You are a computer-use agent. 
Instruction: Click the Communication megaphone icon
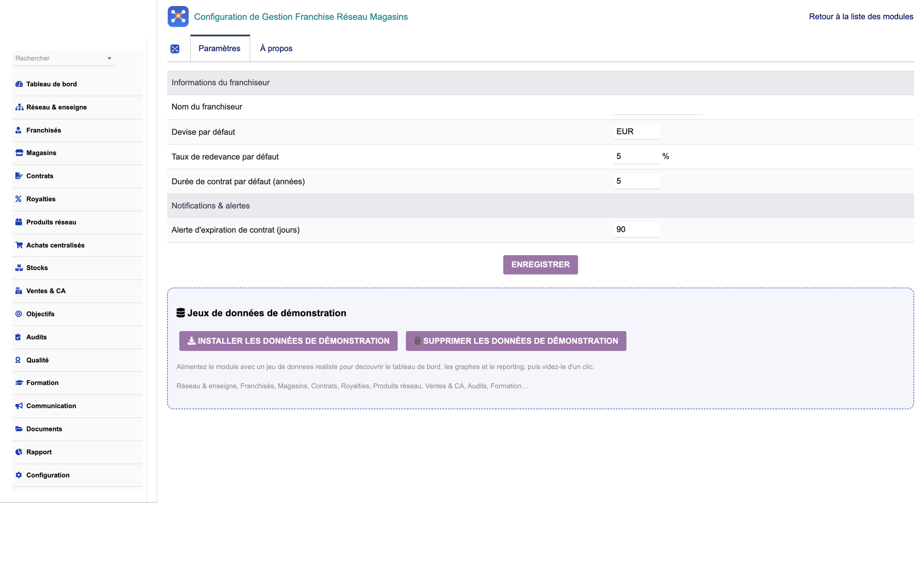click(19, 406)
